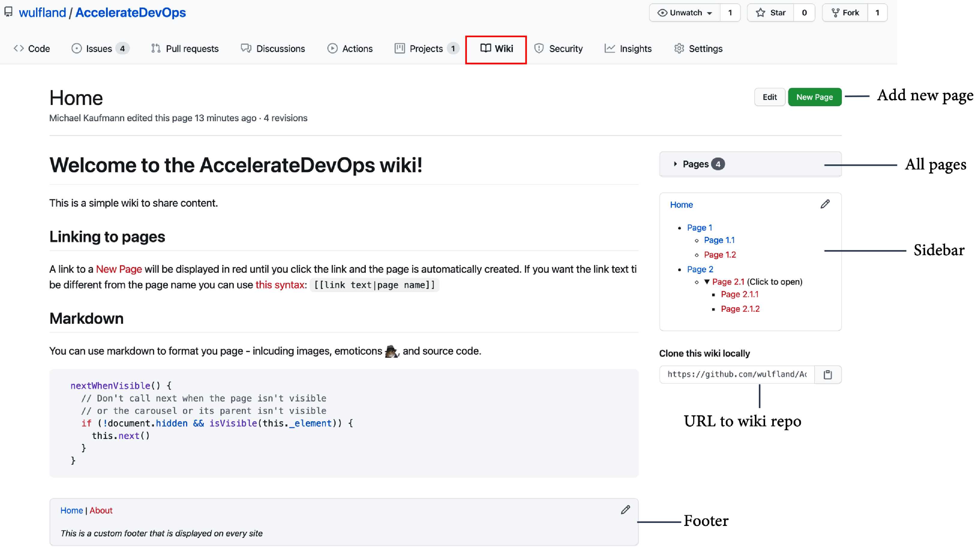Open the Security tab
Screen dimensions: 980x549
click(558, 49)
